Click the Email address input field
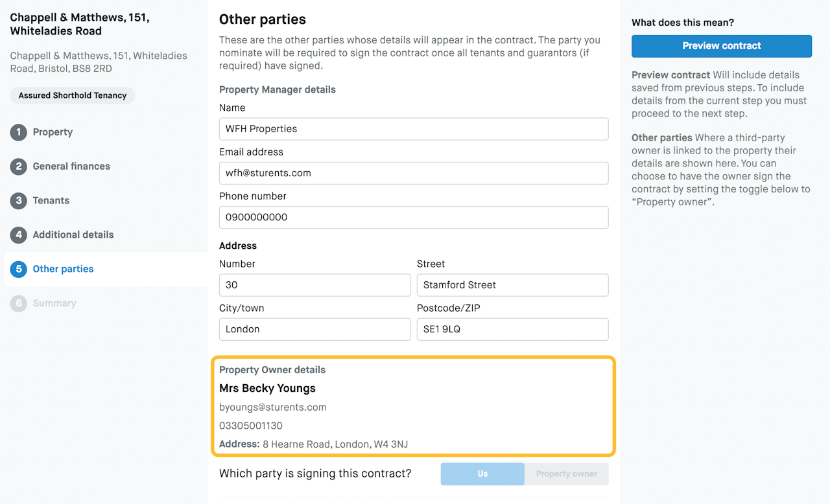 click(414, 173)
